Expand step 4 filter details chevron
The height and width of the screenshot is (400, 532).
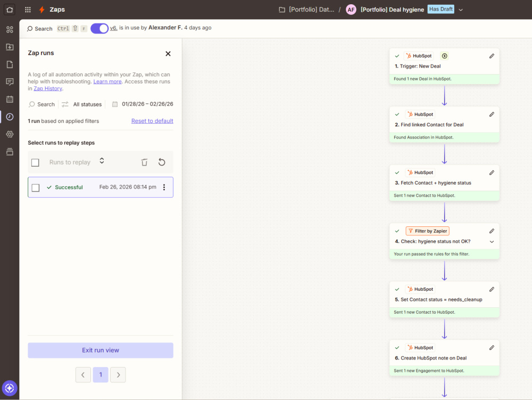[x=492, y=242]
